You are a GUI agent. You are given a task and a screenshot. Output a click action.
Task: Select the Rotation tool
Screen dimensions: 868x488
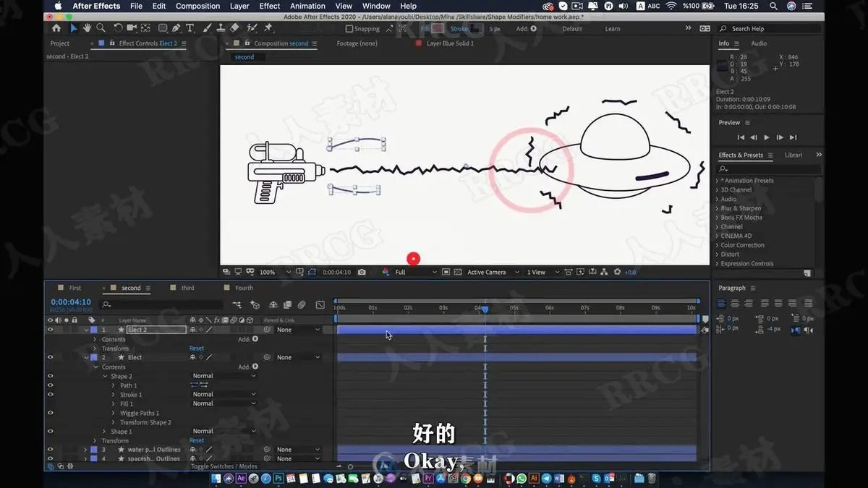click(x=118, y=28)
